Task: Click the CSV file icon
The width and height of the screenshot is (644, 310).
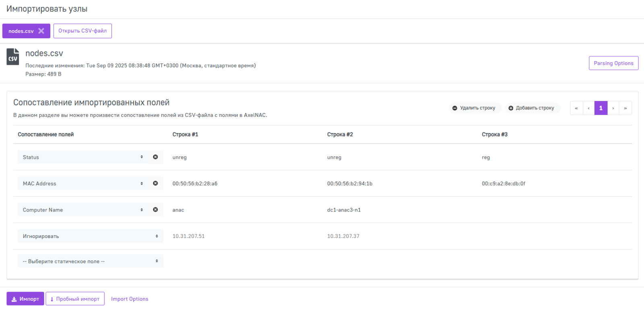Action: tap(13, 57)
